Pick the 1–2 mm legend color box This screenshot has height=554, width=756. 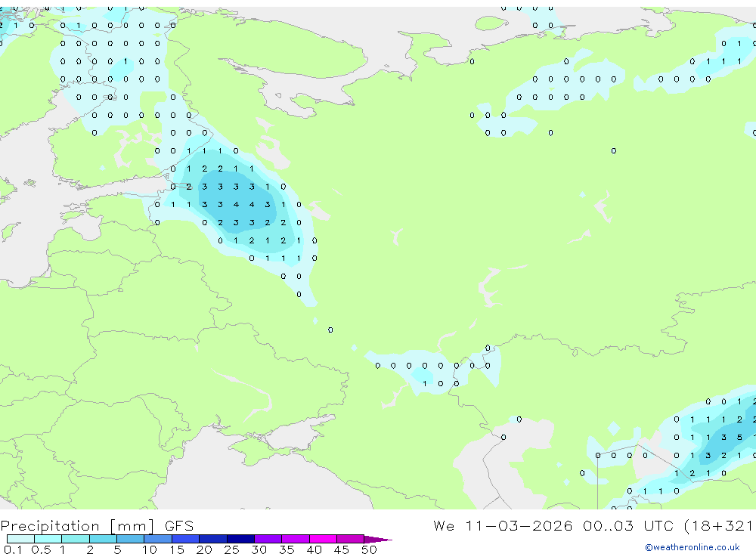[76, 539]
